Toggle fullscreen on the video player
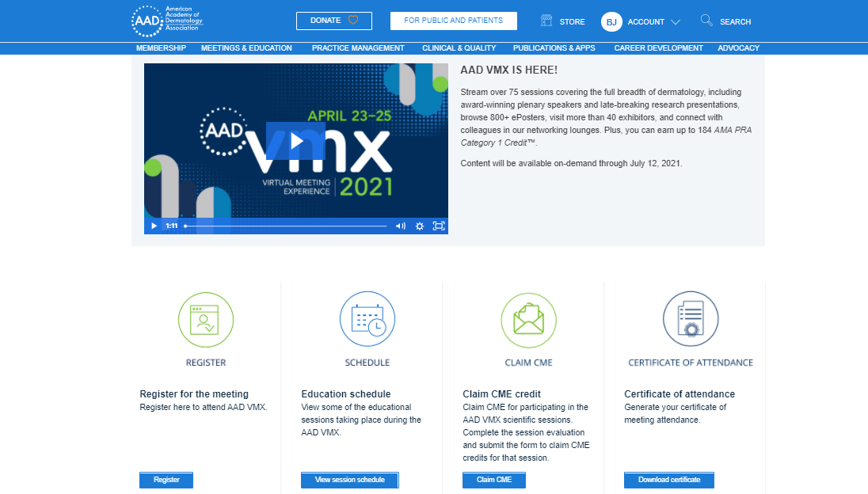Image resolution: width=868 pixels, height=494 pixels. (x=439, y=226)
